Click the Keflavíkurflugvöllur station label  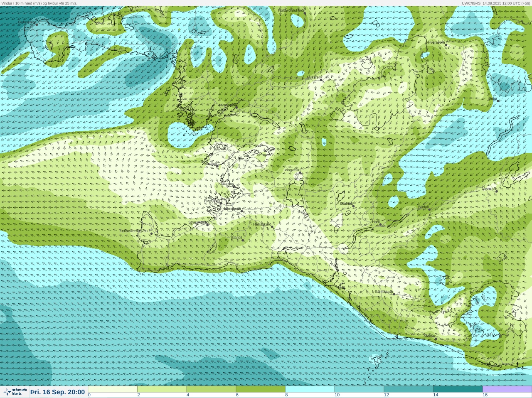135,231
